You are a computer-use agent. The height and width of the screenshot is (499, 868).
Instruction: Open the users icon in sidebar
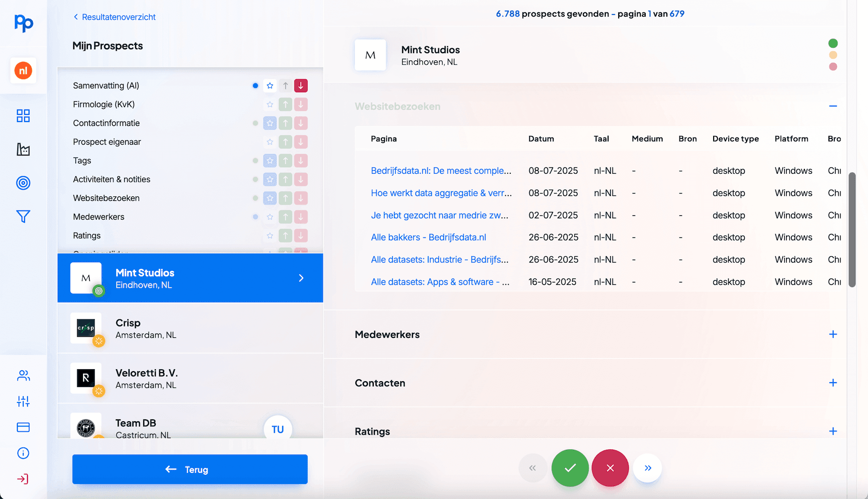[23, 375]
